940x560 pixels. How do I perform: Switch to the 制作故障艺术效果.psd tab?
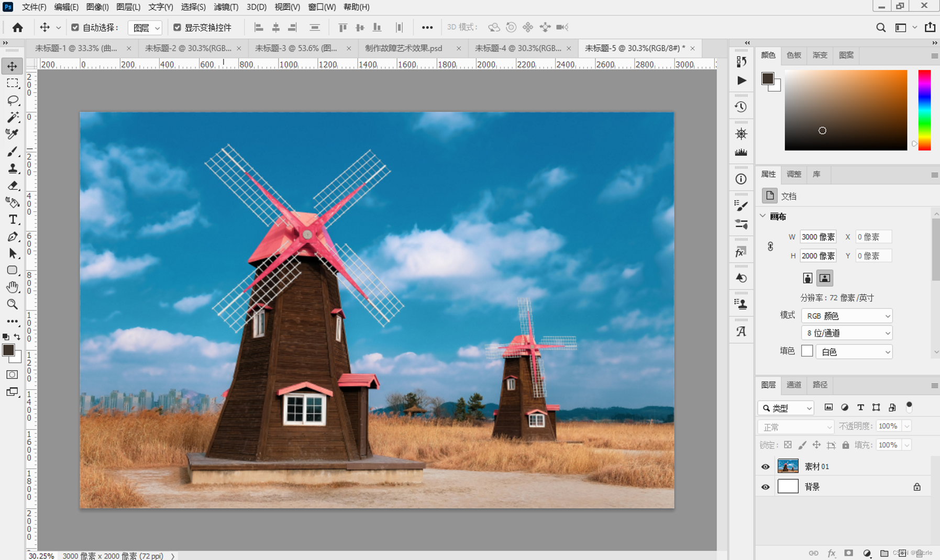[404, 48]
